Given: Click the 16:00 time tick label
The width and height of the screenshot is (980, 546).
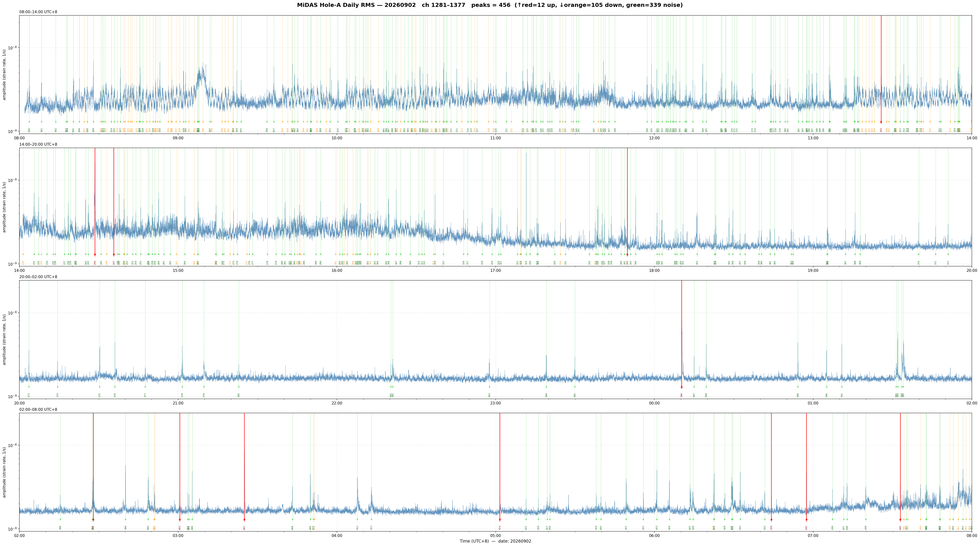Looking at the screenshot, I should [x=337, y=270].
